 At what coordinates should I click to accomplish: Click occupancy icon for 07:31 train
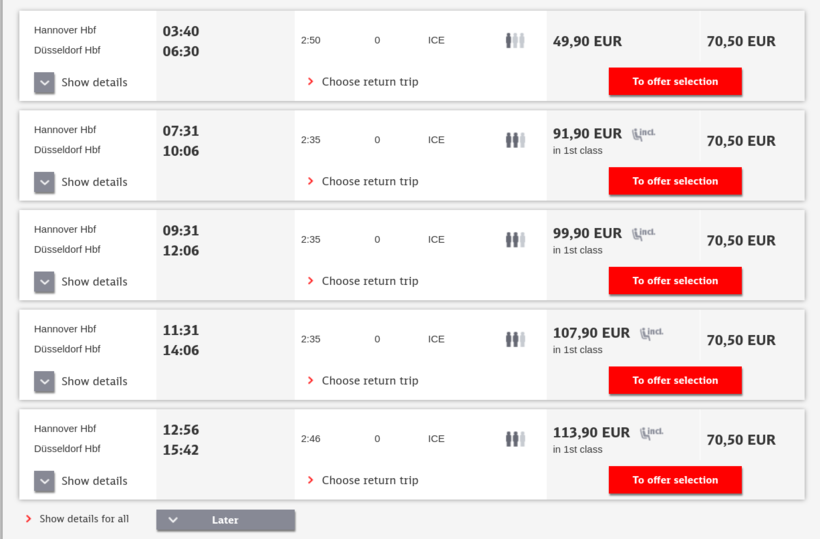515,140
